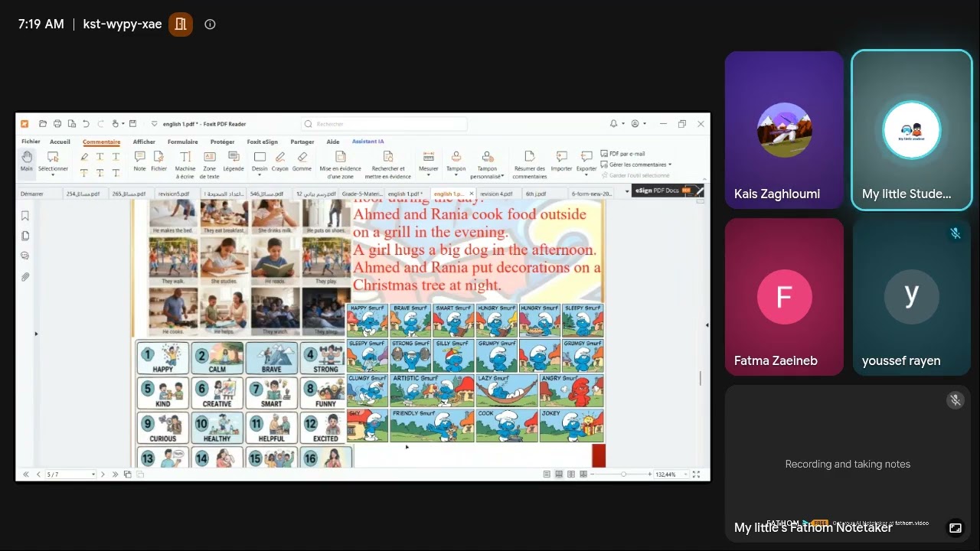Select the Légende callout tool
Image resolution: width=980 pixels, height=551 pixels.
[x=234, y=161]
